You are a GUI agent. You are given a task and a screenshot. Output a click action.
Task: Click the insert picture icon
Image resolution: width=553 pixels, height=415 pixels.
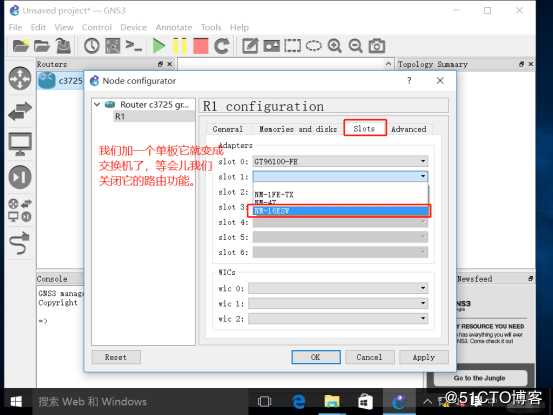coord(272,46)
